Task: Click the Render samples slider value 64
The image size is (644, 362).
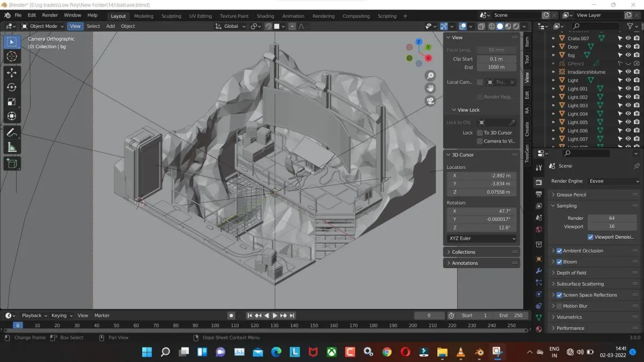Action: [x=612, y=218]
